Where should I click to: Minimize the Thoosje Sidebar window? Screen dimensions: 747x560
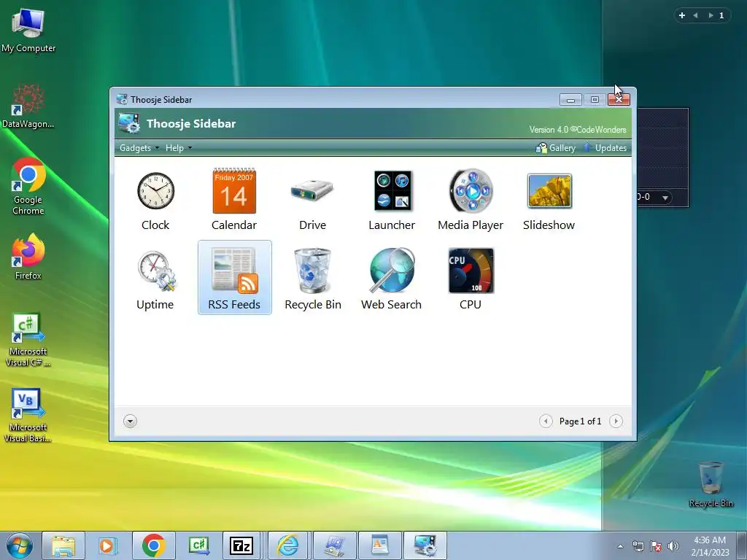tap(570, 99)
